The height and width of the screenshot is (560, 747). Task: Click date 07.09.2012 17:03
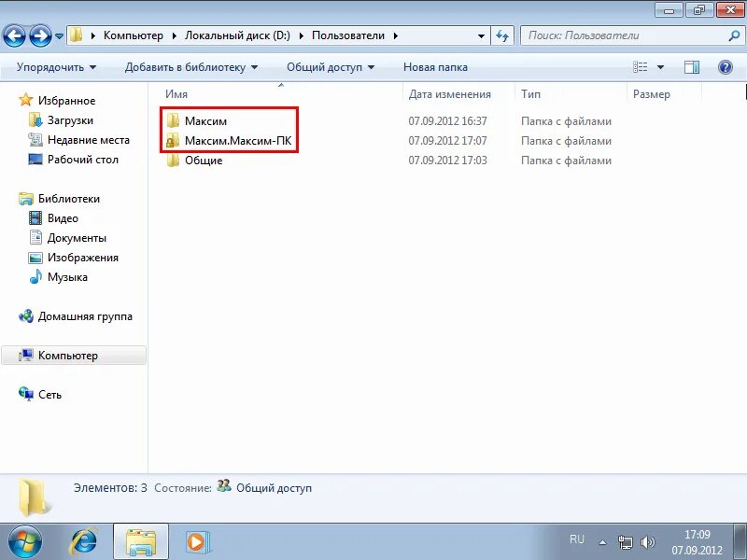coord(448,161)
